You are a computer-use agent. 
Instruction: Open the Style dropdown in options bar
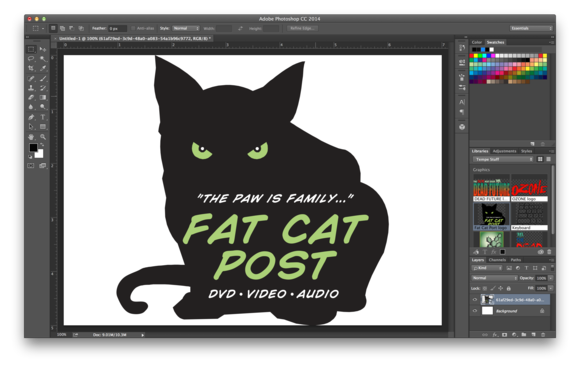click(x=186, y=28)
